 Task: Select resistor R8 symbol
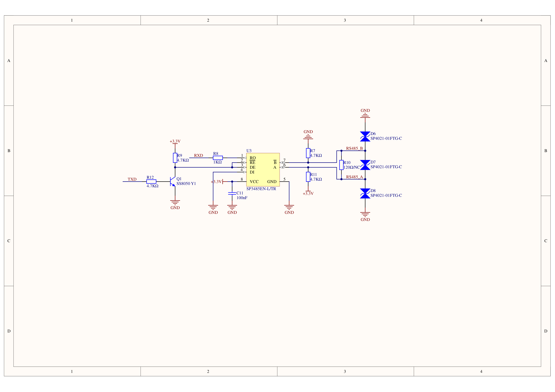218,158
